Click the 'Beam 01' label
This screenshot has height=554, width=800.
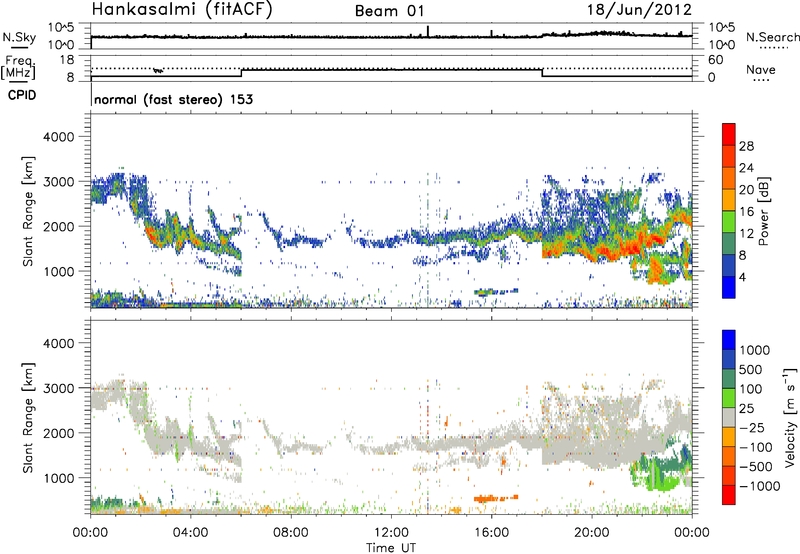point(389,11)
